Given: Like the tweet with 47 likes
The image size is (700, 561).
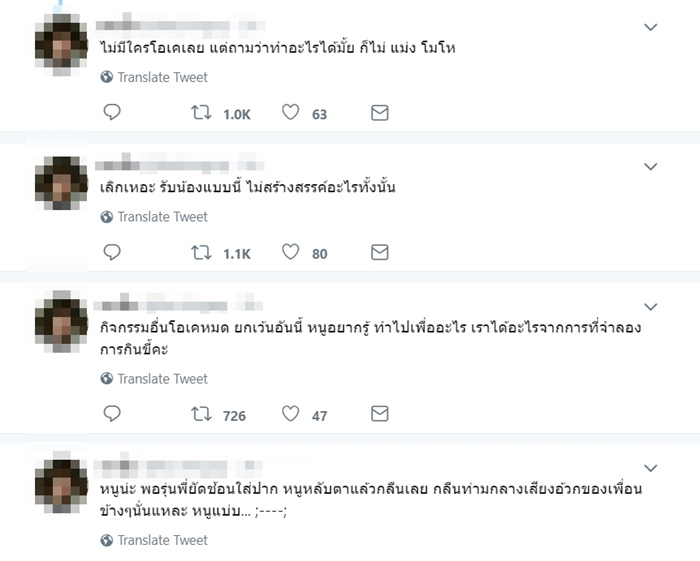Looking at the screenshot, I should coord(290,414).
